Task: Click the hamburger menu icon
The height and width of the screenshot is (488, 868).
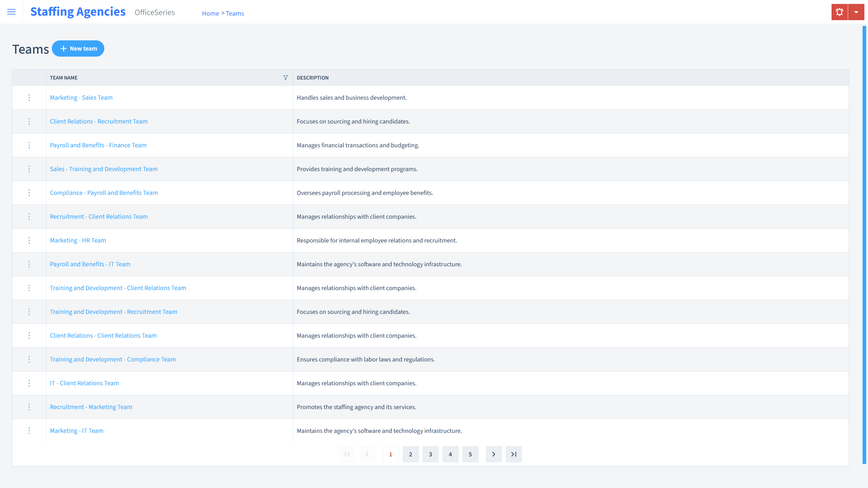Action: coord(11,12)
